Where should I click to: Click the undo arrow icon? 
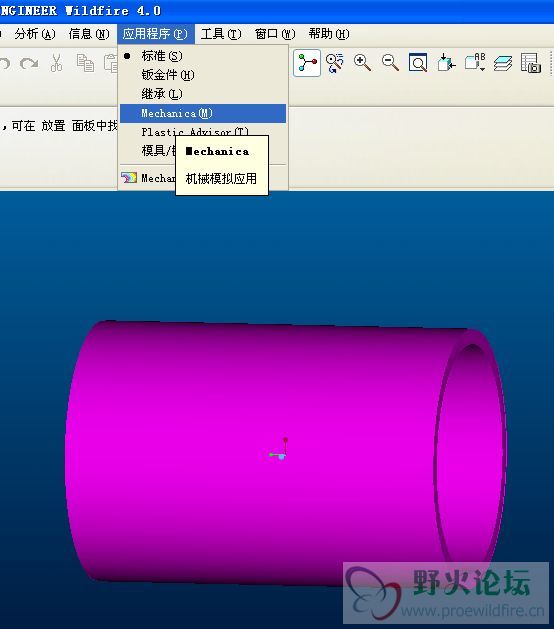point(5,63)
